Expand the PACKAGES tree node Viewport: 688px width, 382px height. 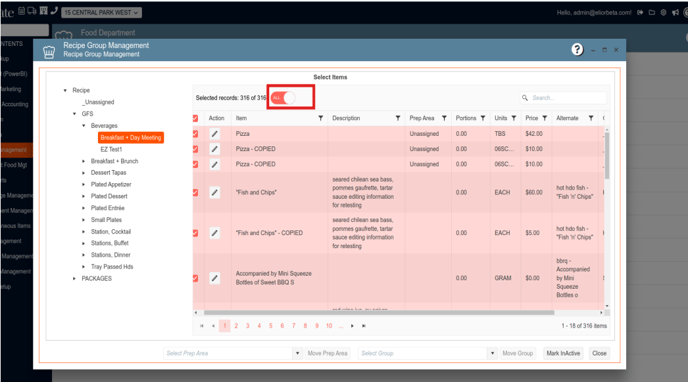pyautogui.click(x=74, y=278)
